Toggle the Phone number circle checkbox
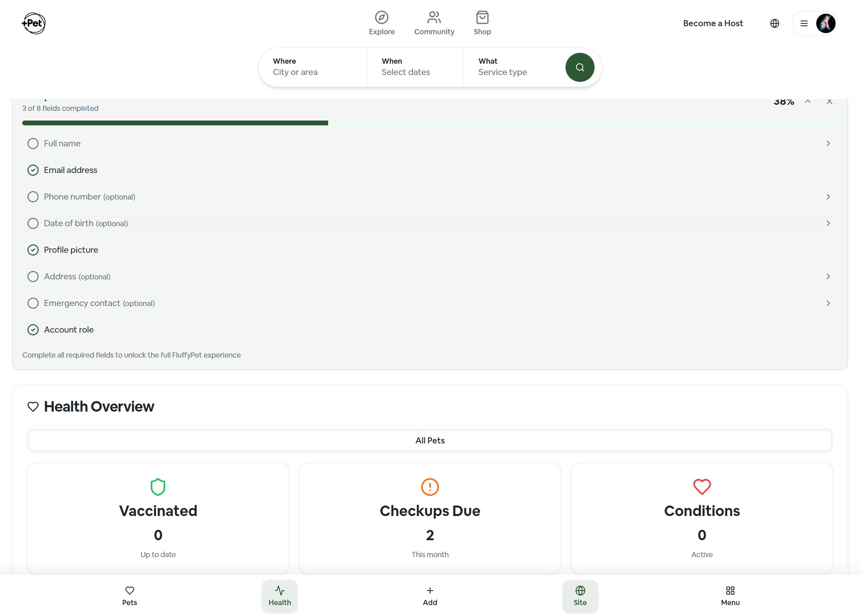 point(33,197)
